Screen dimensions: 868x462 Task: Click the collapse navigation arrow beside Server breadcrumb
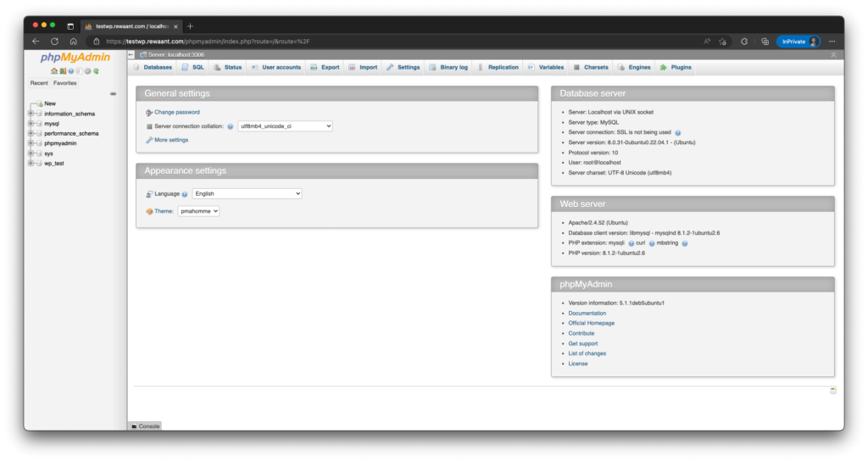click(131, 55)
